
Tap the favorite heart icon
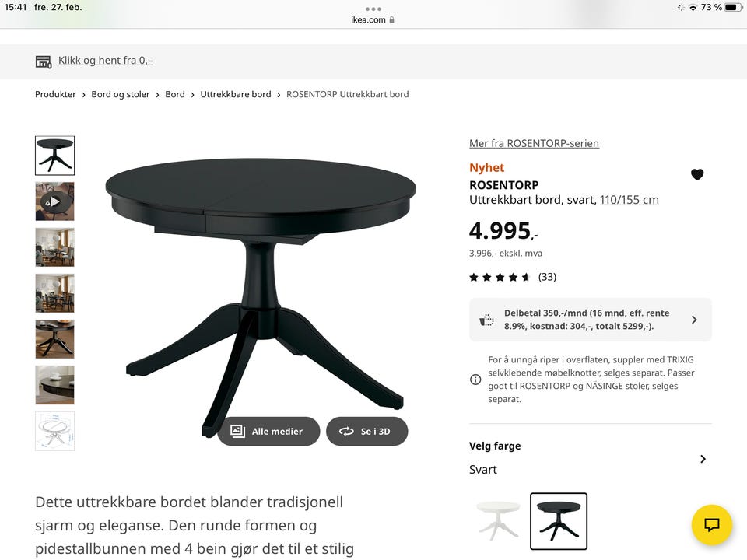[x=697, y=175]
